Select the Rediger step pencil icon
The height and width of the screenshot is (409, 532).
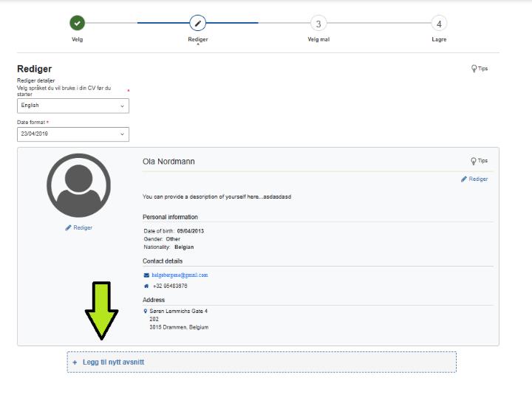tap(198, 23)
